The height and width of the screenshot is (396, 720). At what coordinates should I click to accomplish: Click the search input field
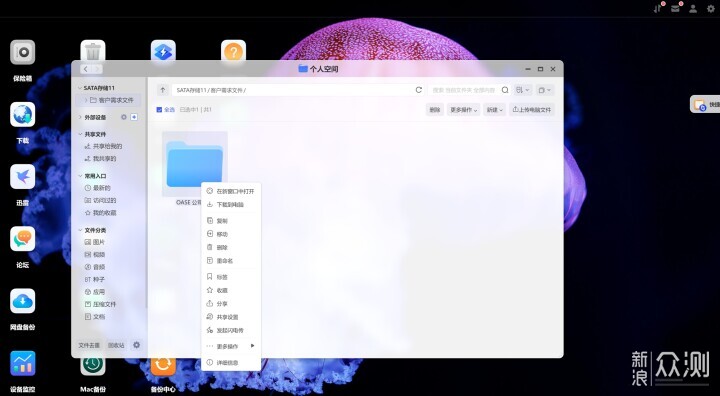[464, 90]
